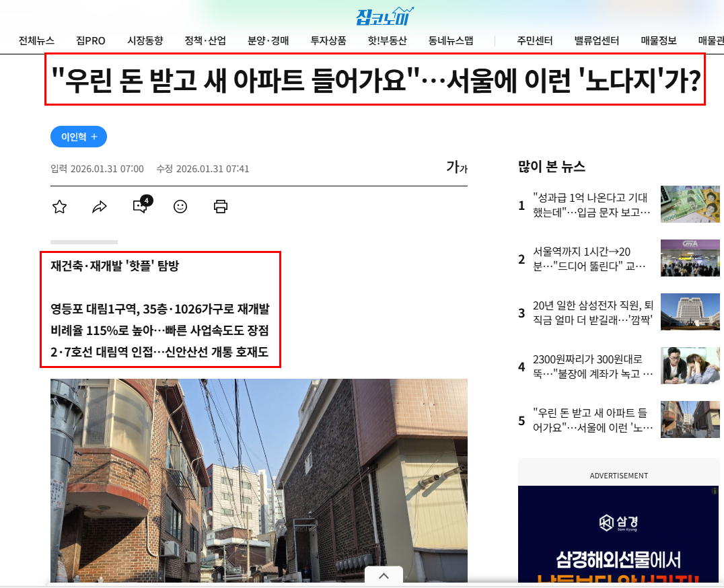Click 비례율 115%로 높아 summary line
This screenshot has width=724, height=588.
pos(159,330)
